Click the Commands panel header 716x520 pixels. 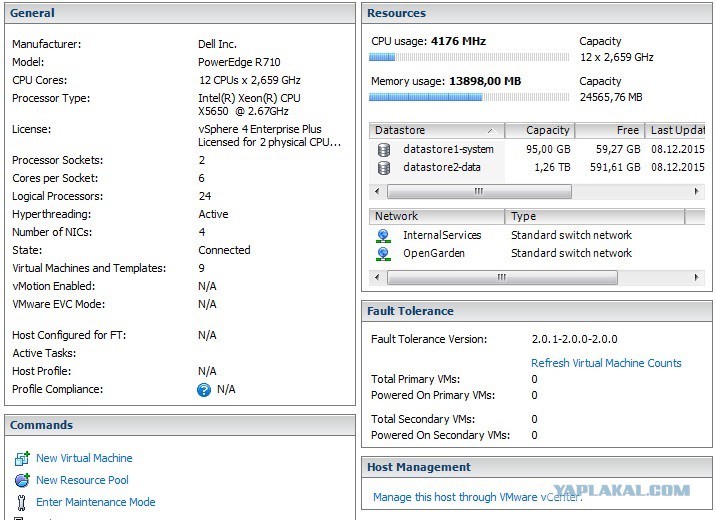tap(180, 425)
